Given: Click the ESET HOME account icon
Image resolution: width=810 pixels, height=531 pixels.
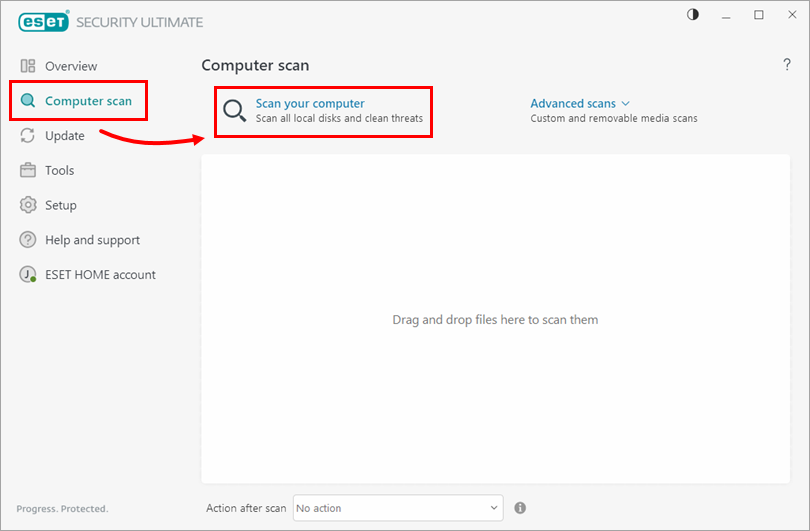Looking at the screenshot, I should 28,275.
